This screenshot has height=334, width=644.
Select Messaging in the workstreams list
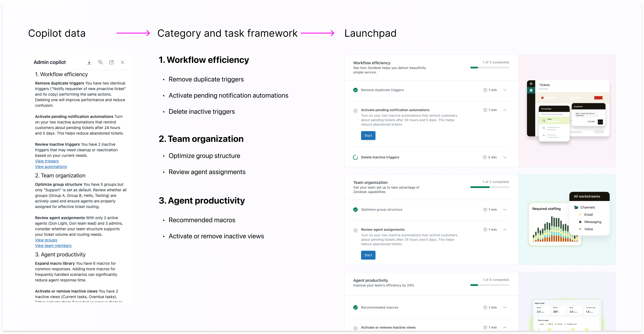tap(593, 222)
